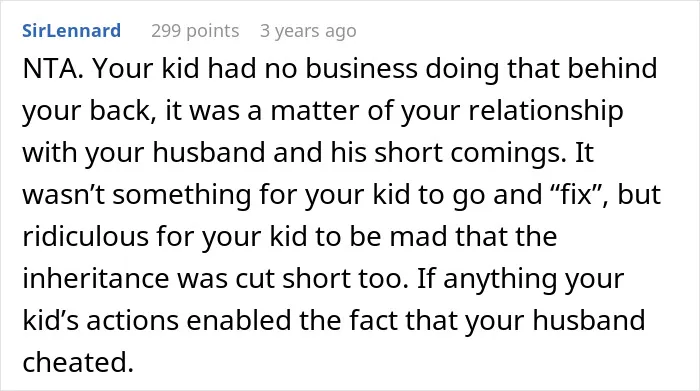Viewport: 700px width, 391px height.
Task: Click the word 'wasn't' in the comment
Action: click(x=63, y=195)
